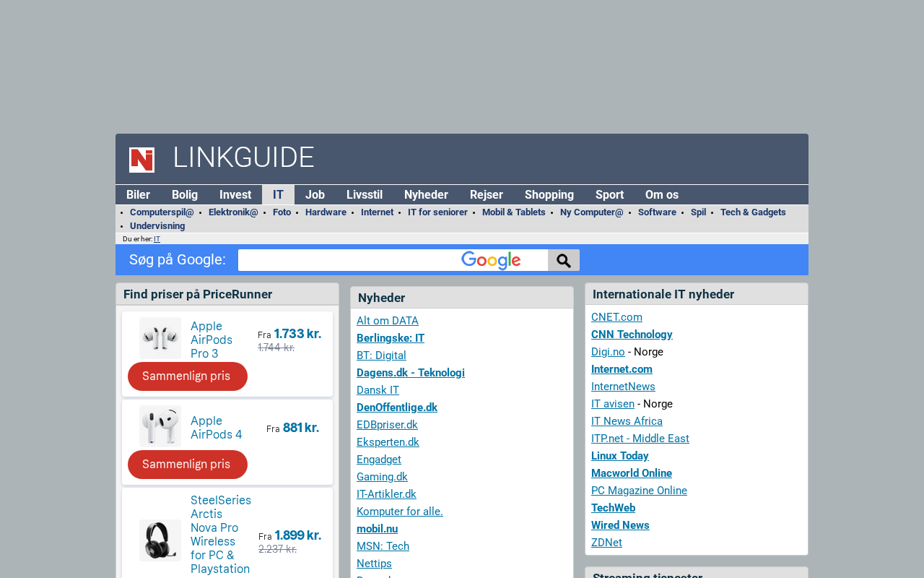Open the CNN Technology link
The width and height of the screenshot is (924, 578).
click(x=632, y=335)
